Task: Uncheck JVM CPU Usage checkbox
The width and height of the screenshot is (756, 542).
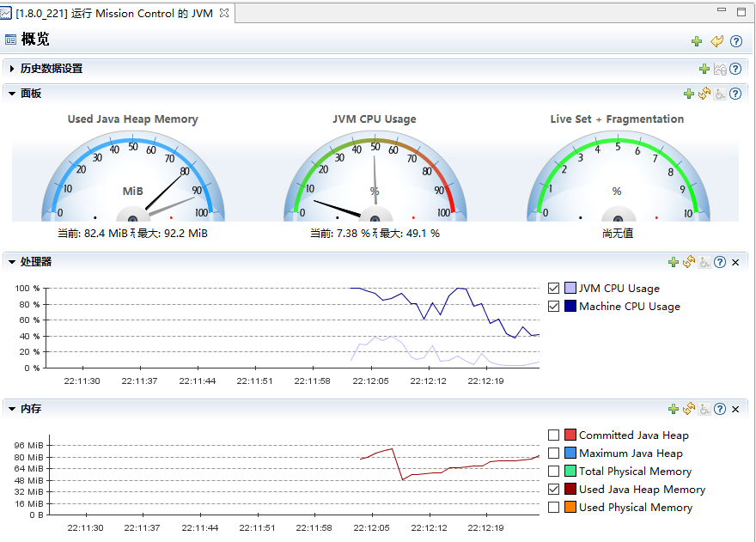Action: tap(553, 289)
